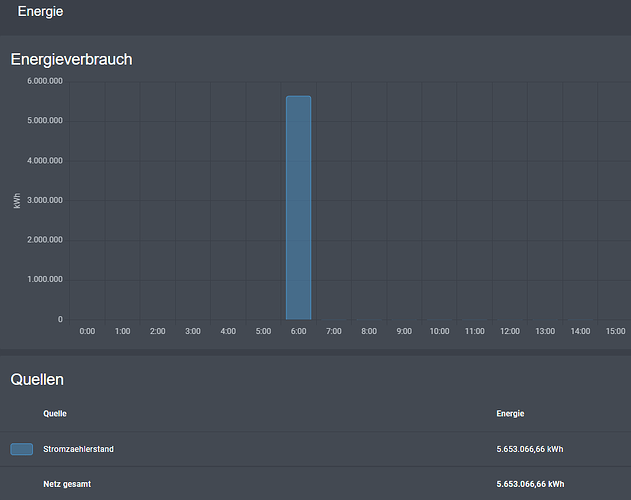Viewport: 631px width, 500px height.
Task: Click the 15:00 time axis label
Action: [x=615, y=331]
